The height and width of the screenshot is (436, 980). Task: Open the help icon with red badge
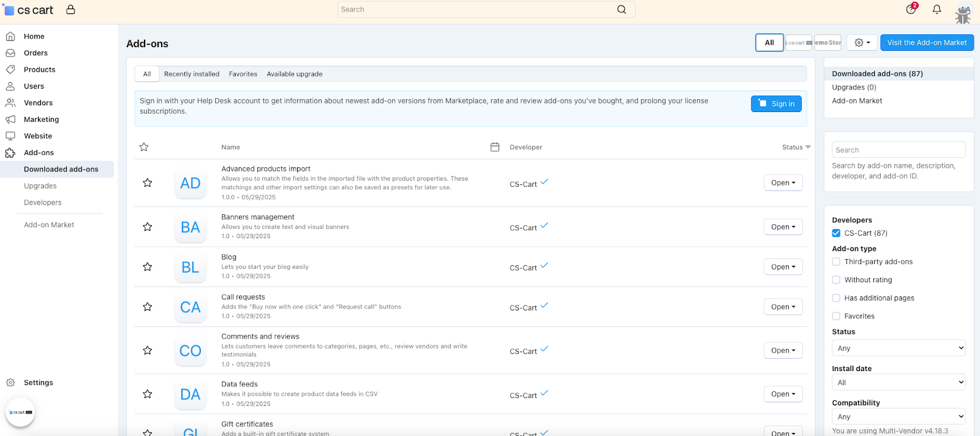(x=911, y=9)
